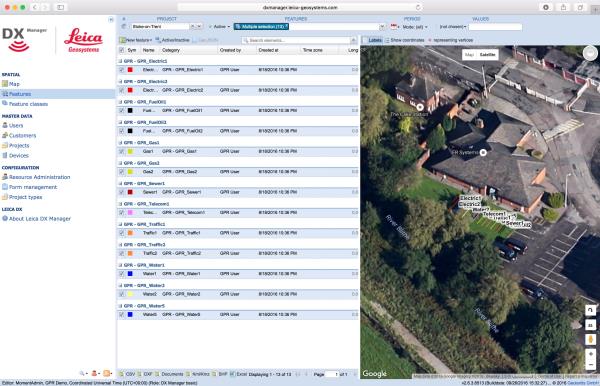
Task: Toggle checkbox for the Water1 row
Action: pyautogui.click(x=121, y=274)
